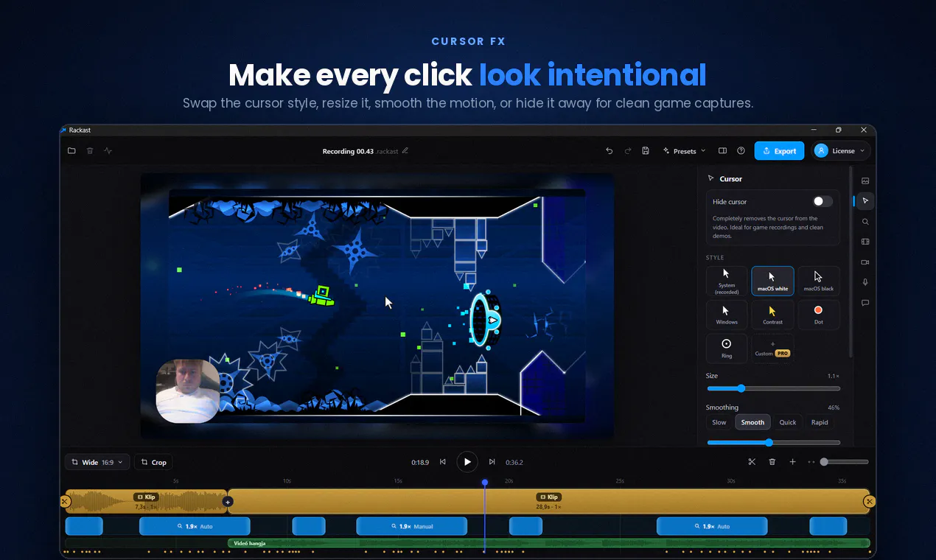Save the project with the floppy disk icon
936x560 pixels.
coord(646,151)
